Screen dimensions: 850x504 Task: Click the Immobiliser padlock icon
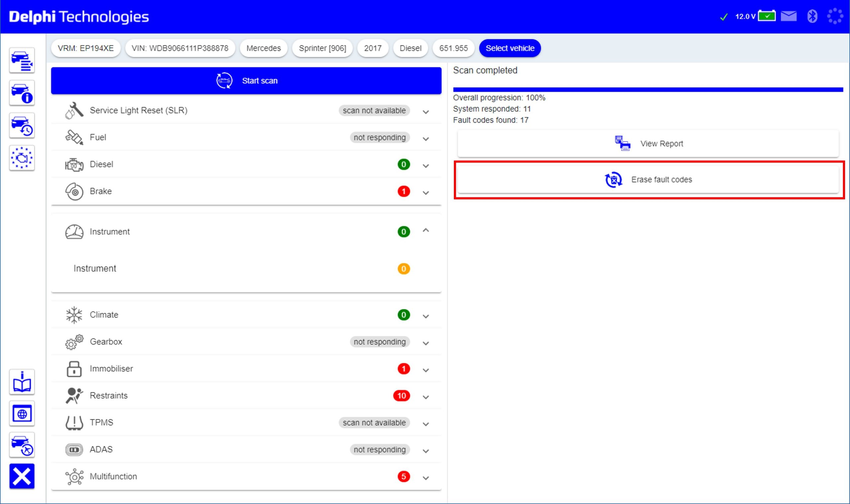(x=74, y=369)
